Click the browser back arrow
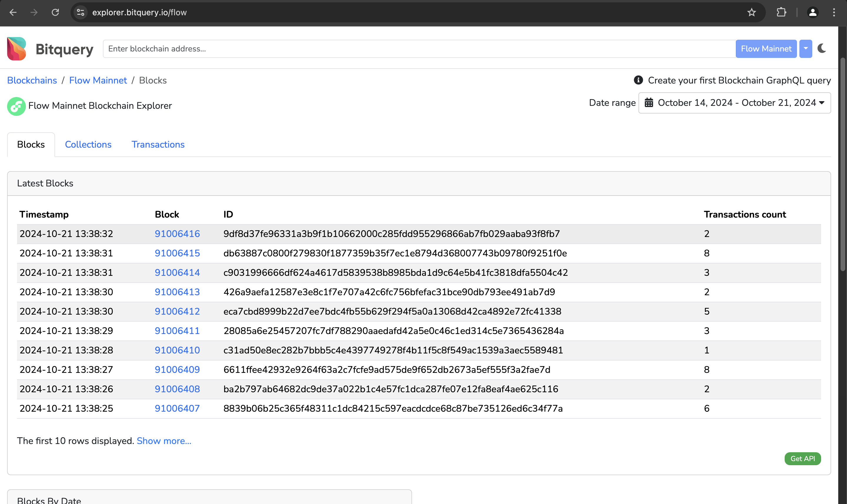 pos(13,13)
